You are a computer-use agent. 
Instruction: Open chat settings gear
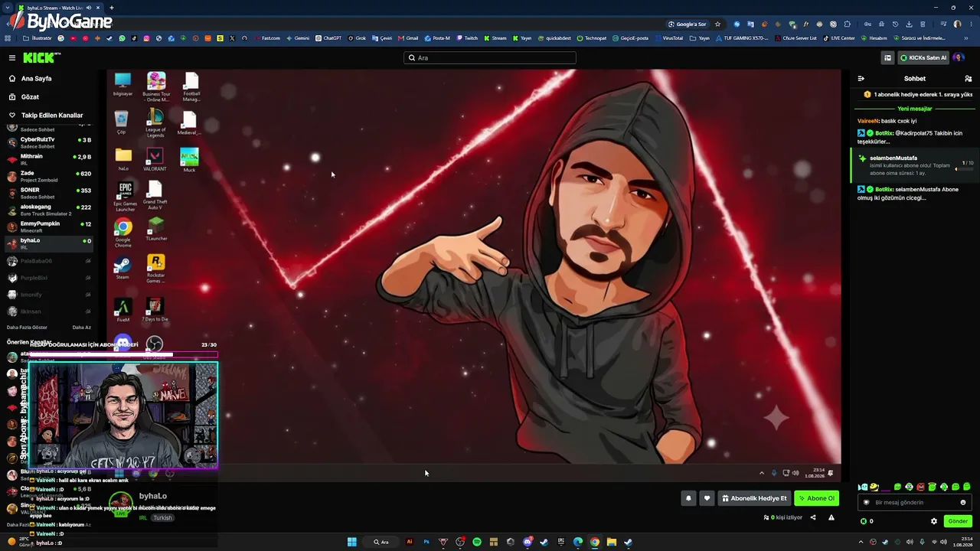(x=934, y=521)
